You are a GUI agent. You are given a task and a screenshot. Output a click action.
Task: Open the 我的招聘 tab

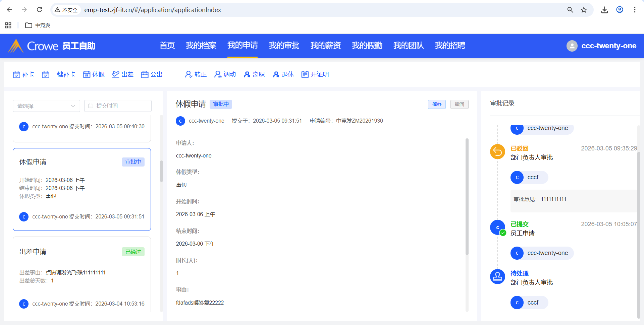(450, 46)
